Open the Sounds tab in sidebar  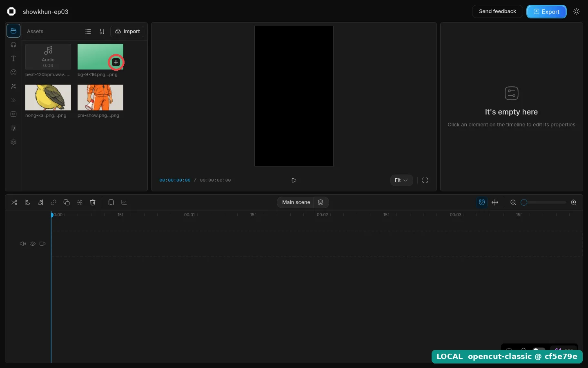[13, 45]
